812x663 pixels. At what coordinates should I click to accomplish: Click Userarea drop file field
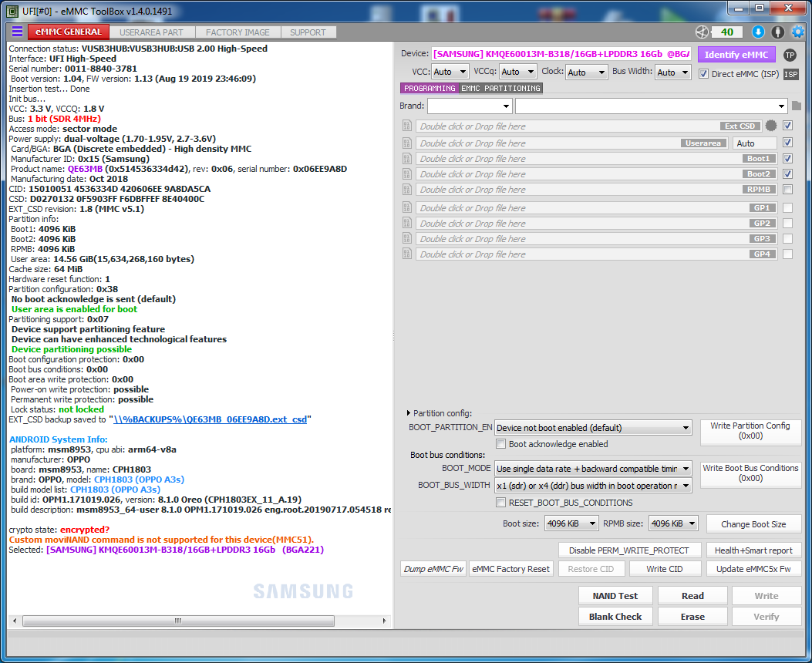571,143
